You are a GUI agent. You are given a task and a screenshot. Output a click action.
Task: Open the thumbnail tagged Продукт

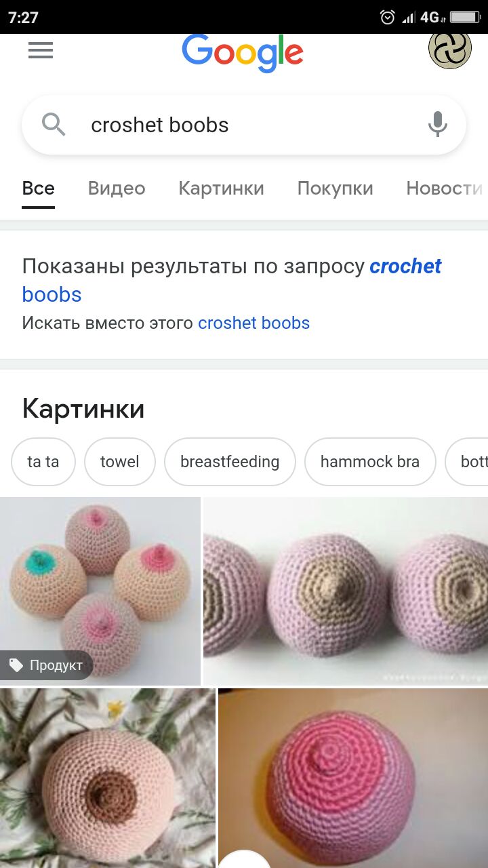(100, 591)
